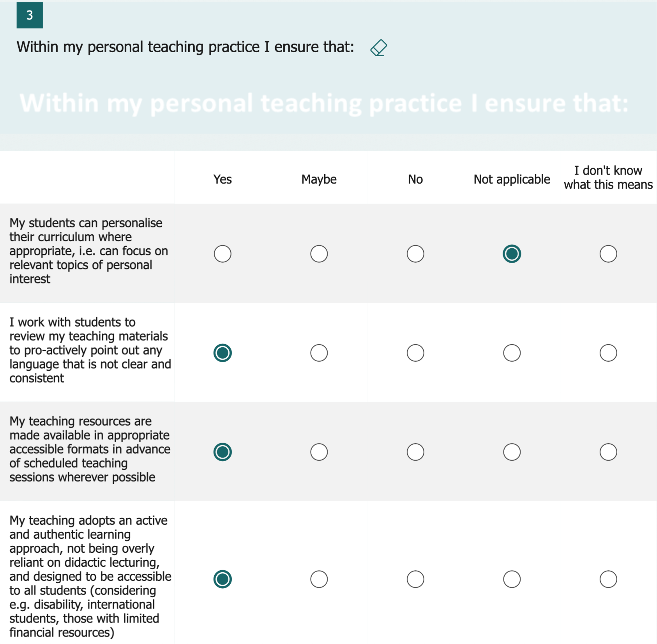Click the question number 3 badge
Image resolution: width=657 pixels, height=644 pixels.
point(30,15)
